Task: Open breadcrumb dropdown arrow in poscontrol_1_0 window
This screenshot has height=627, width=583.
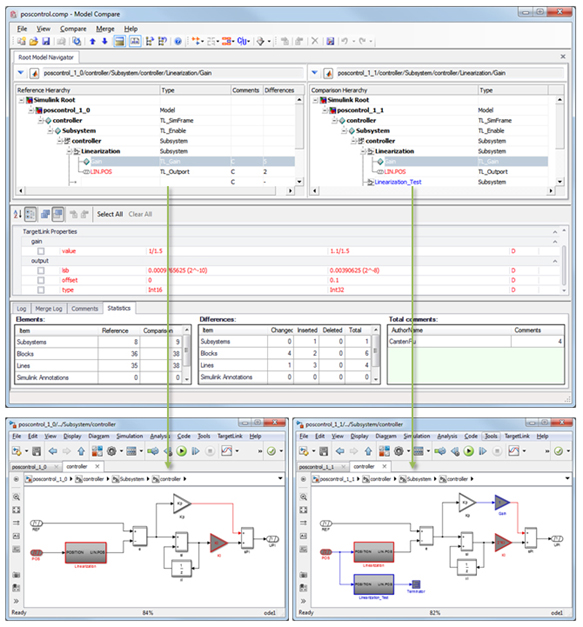Action: click(280, 479)
